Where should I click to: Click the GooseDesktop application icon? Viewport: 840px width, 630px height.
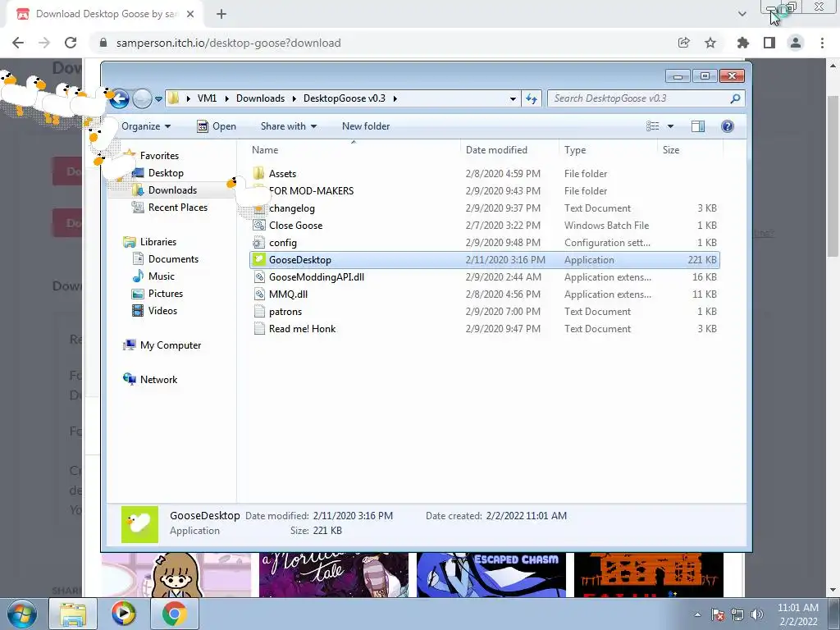click(x=259, y=260)
